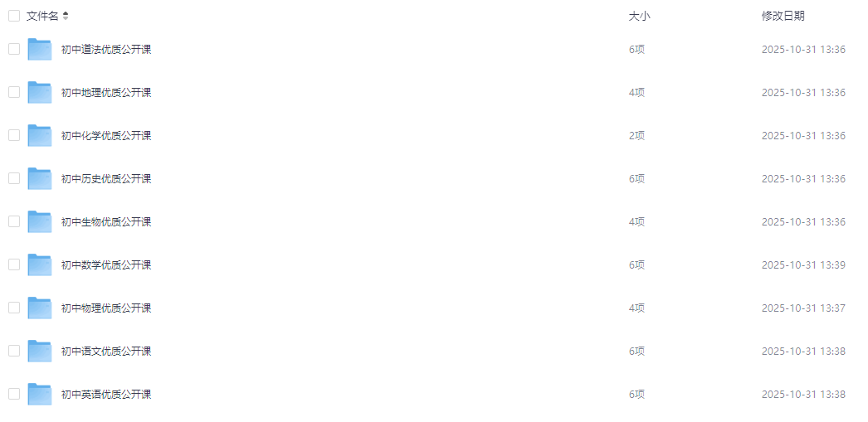Check the box next to 初中化学优质公开课

[14, 135]
